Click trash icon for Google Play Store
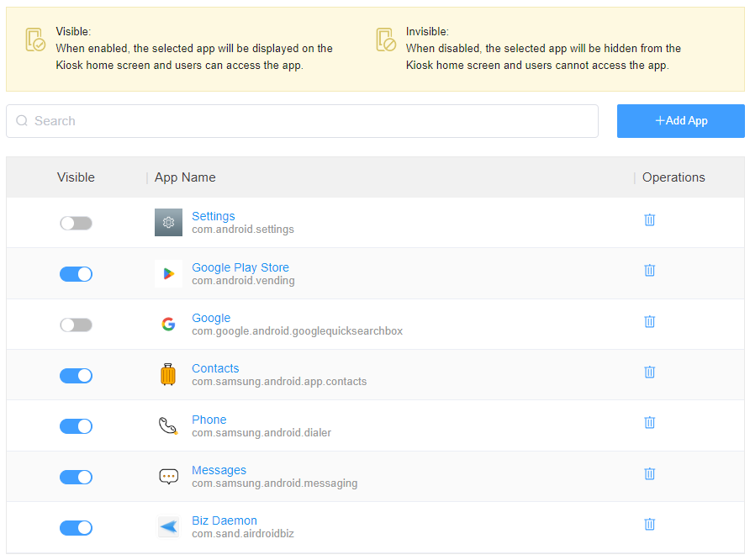The height and width of the screenshot is (560, 750). [649, 270]
